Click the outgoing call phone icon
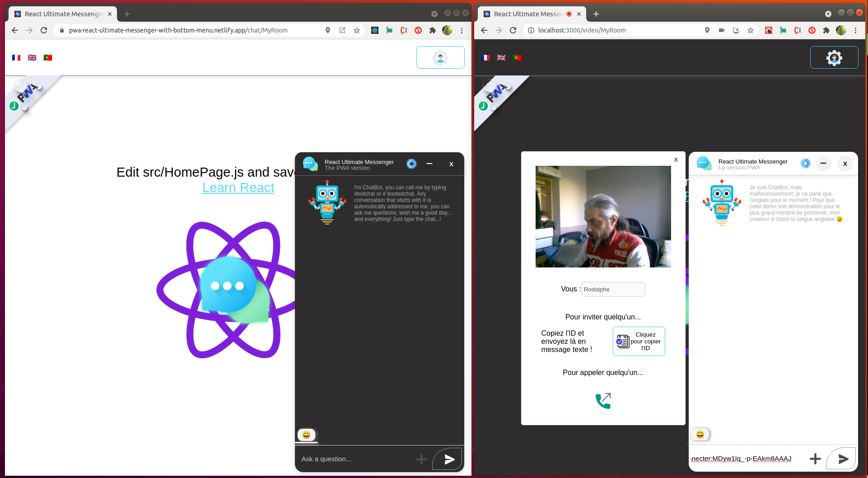 pyautogui.click(x=603, y=401)
